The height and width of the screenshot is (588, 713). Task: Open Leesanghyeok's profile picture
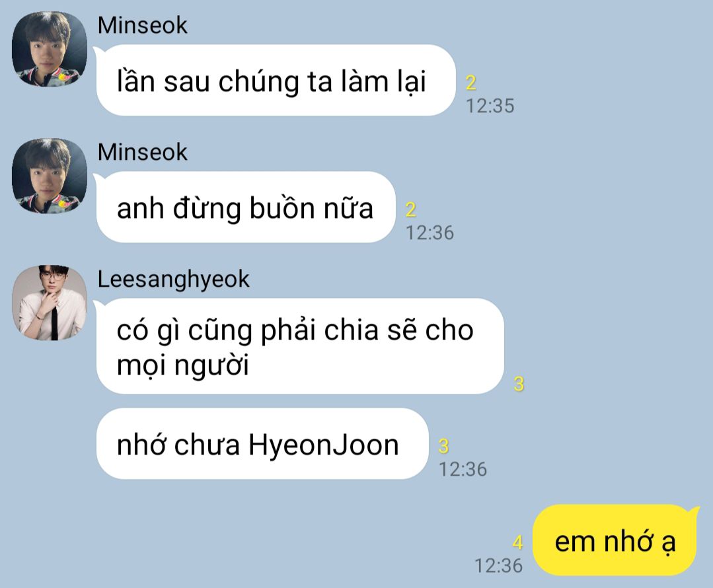49,303
